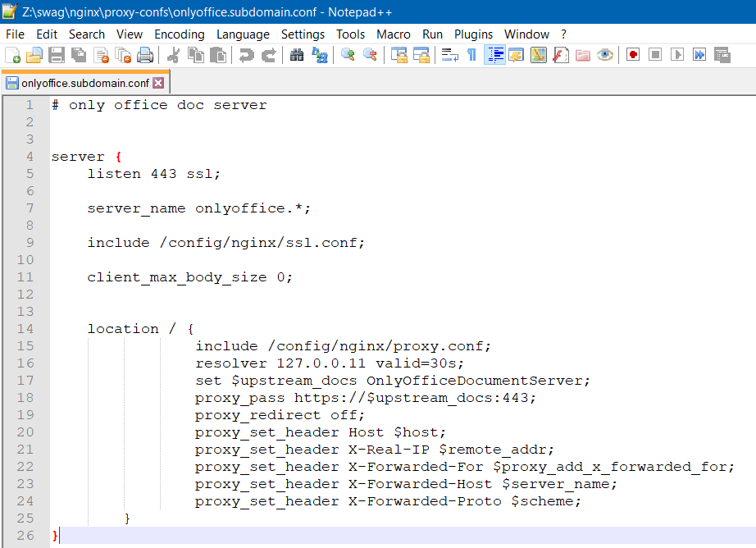
Task: Click the Open file folder icon
Action: [x=34, y=55]
